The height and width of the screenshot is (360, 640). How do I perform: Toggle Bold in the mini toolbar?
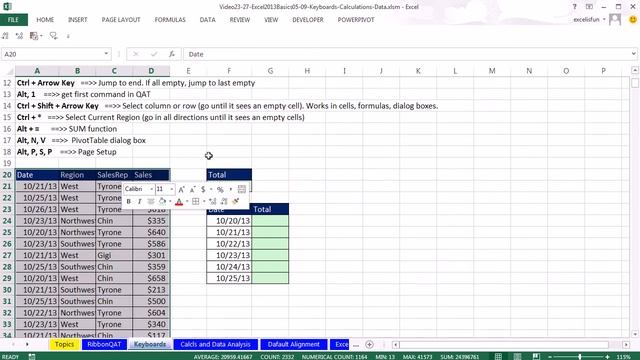(x=129, y=201)
